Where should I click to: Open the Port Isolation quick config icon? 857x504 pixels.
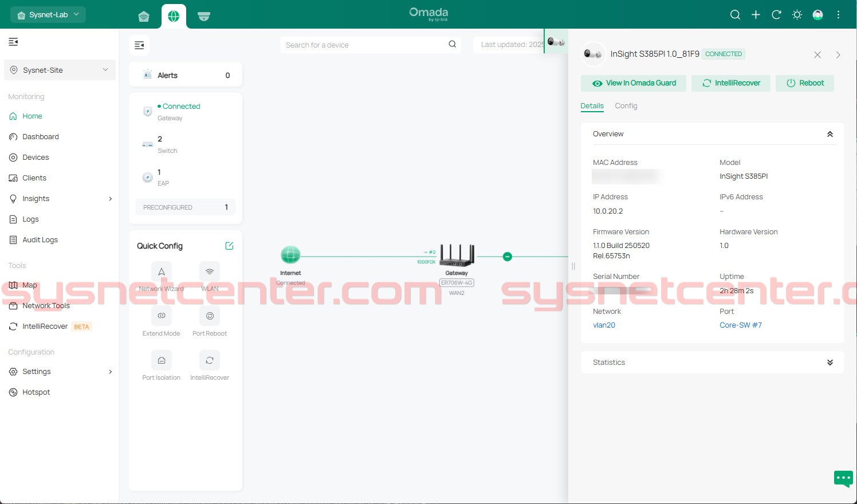162,360
